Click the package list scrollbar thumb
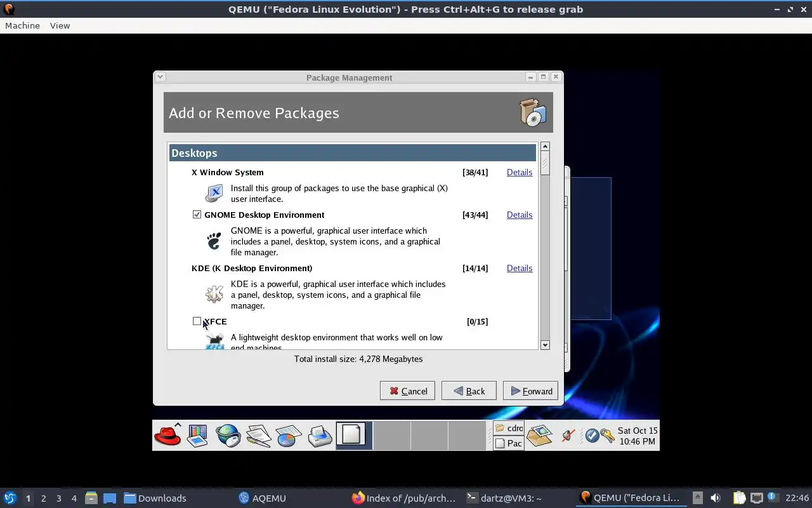This screenshot has width=812, height=508. 545,164
